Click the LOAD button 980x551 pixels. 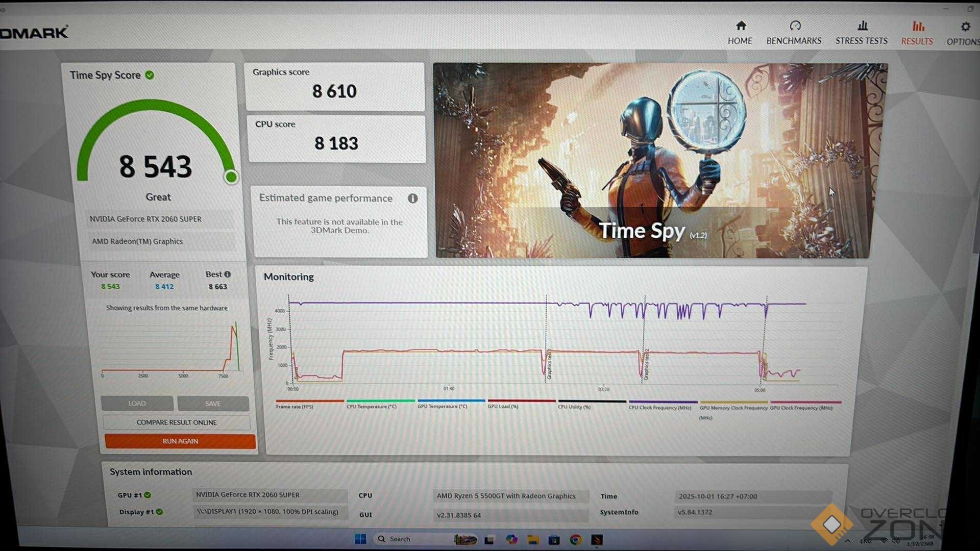click(x=137, y=404)
